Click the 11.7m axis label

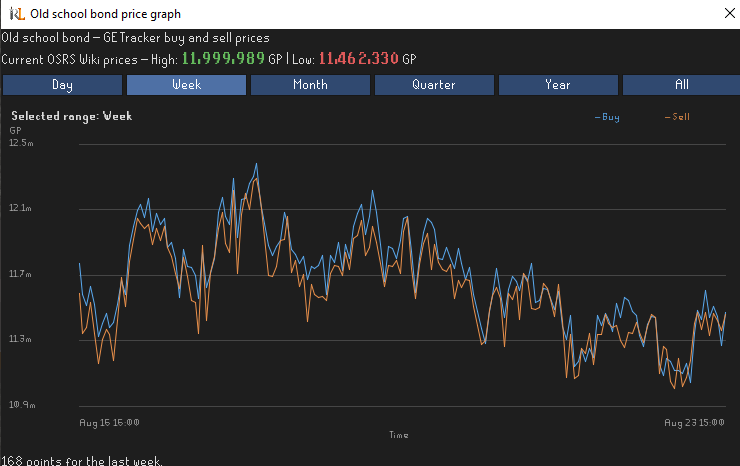[x=20, y=274]
